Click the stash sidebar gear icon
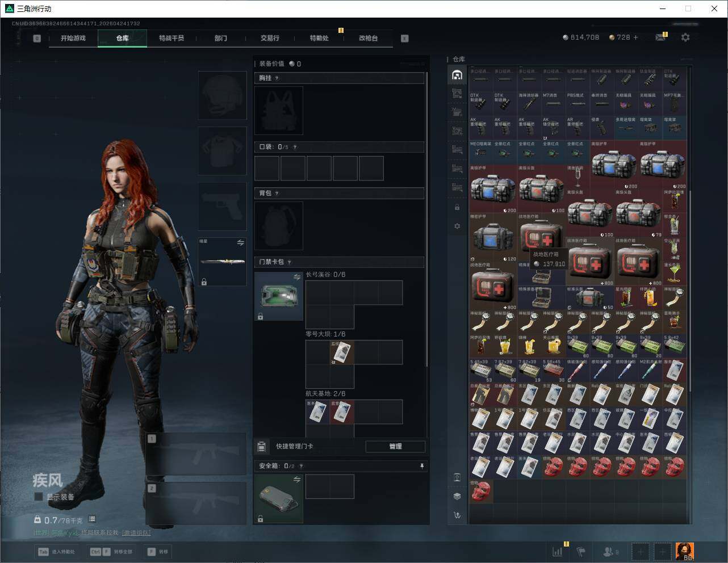 tap(457, 226)
